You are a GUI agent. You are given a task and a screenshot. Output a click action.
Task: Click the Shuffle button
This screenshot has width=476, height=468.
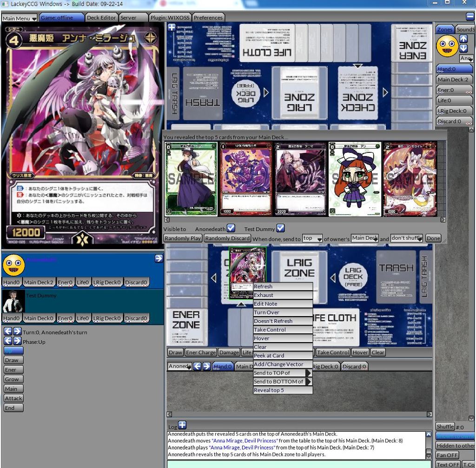445,427
